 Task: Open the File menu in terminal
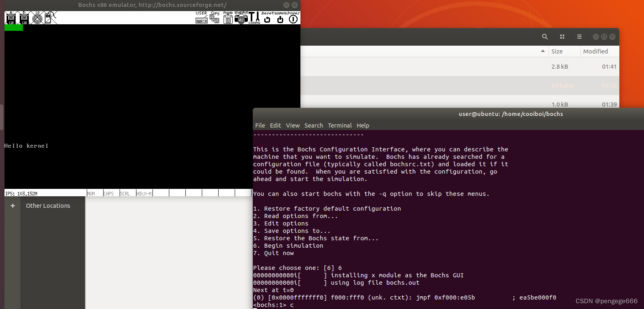pyautogui.click(x=260, y=125)
